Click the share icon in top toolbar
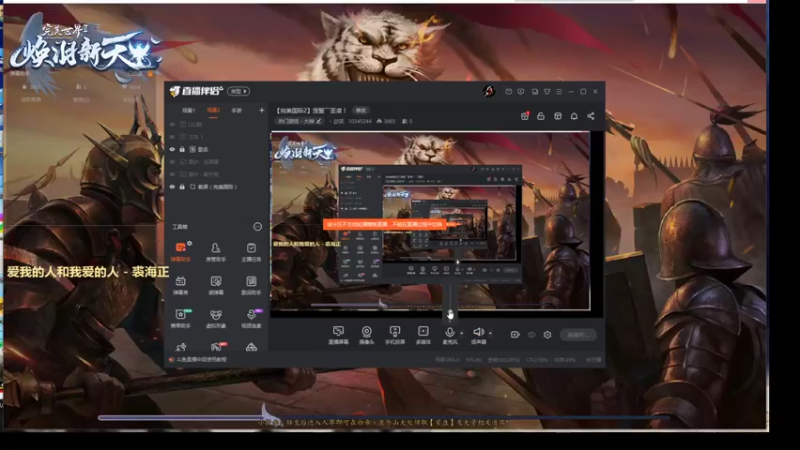 [591, 116]
